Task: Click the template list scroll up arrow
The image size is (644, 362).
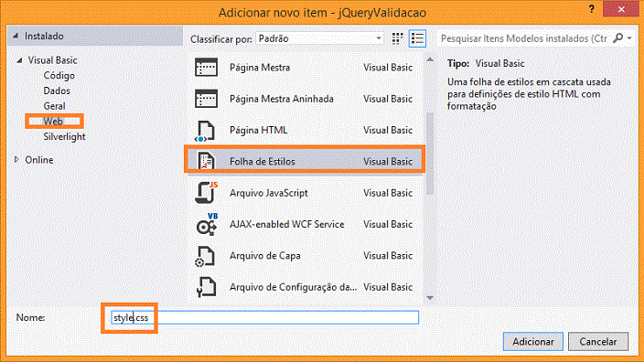Action: click(430, 60)
